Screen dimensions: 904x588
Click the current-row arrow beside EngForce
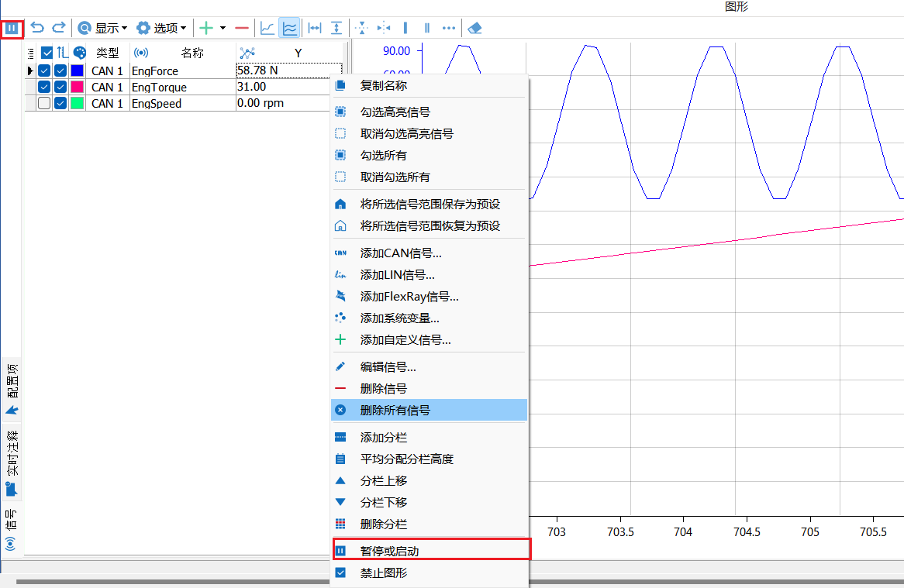[30, 70]
